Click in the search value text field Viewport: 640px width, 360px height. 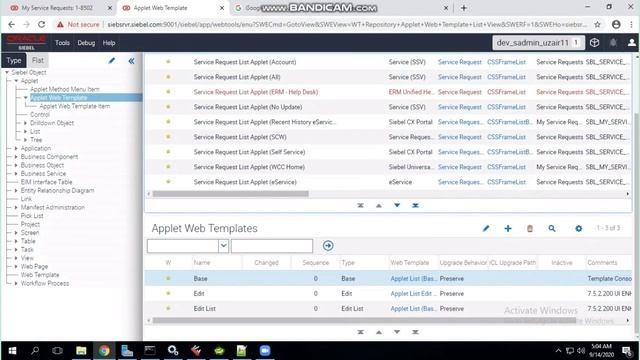[272, 246]
